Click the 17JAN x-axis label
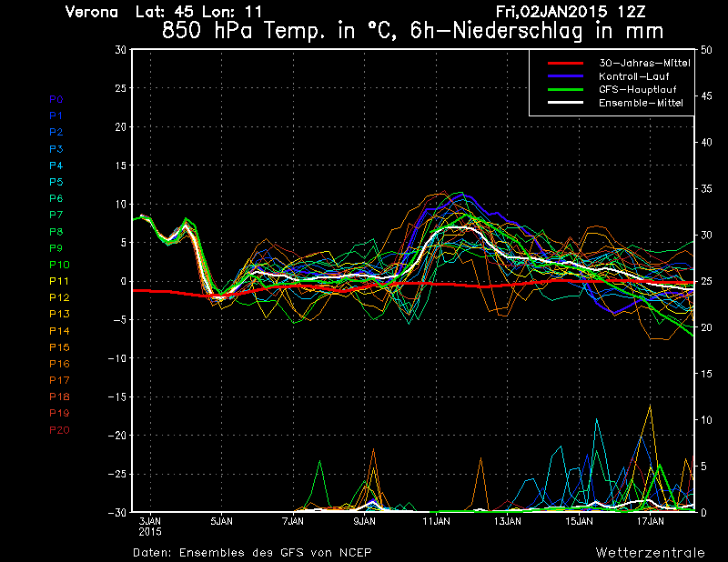The image size is (728, 562). tap(650, 521)
